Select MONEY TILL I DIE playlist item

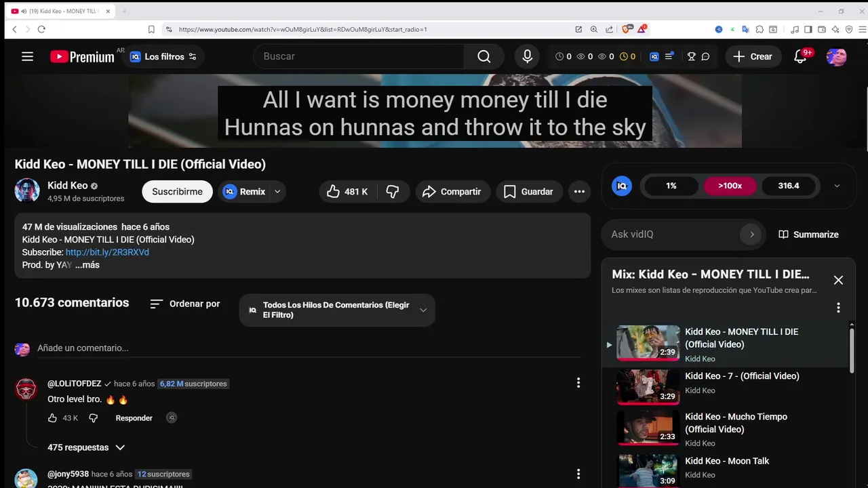(x=726, y=345)
